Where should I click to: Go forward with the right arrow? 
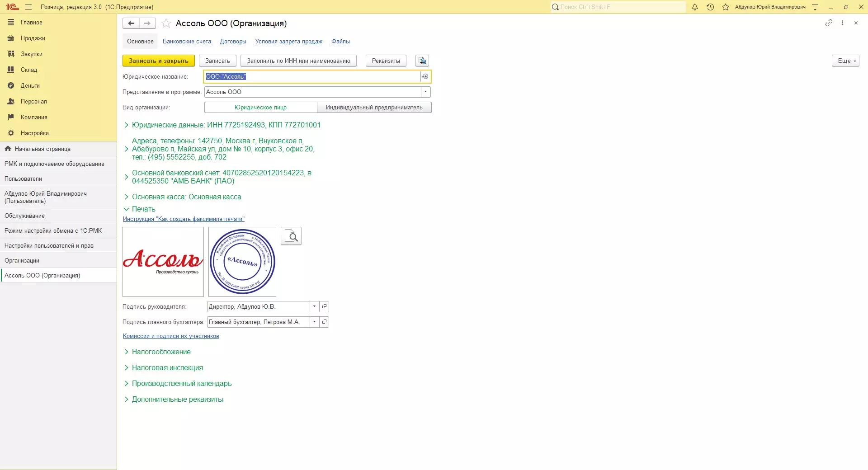pyautogui.click(x=147, y=23)
